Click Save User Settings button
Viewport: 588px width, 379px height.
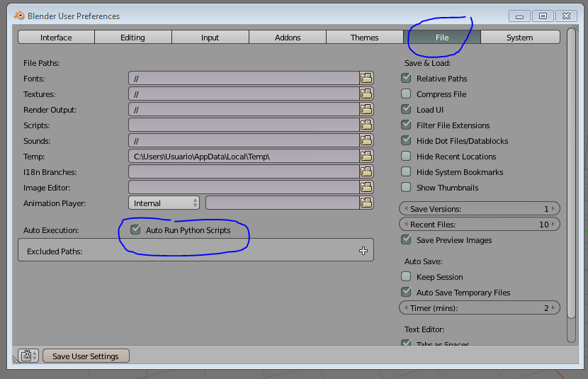[x=86, y=356]
